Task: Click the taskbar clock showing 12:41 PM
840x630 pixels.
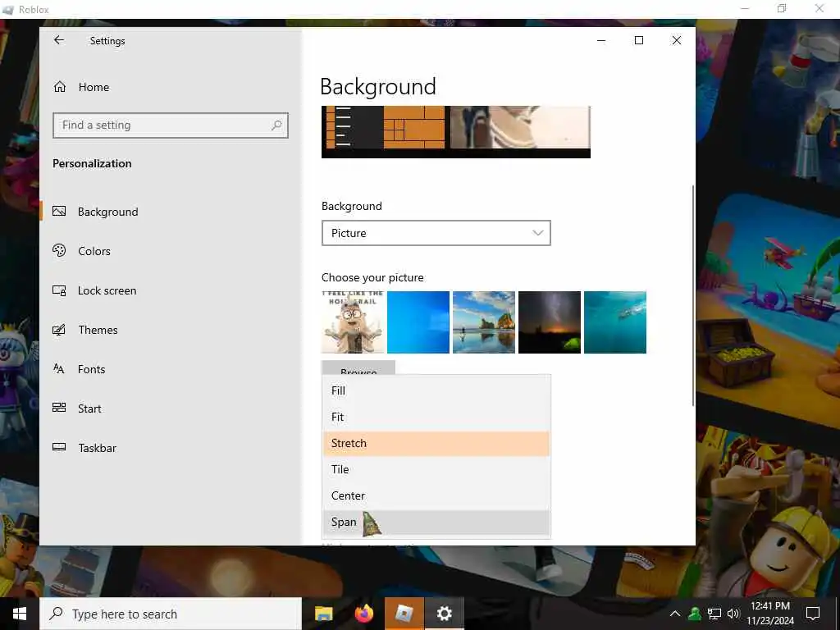Action: click(x=771, y=614)
